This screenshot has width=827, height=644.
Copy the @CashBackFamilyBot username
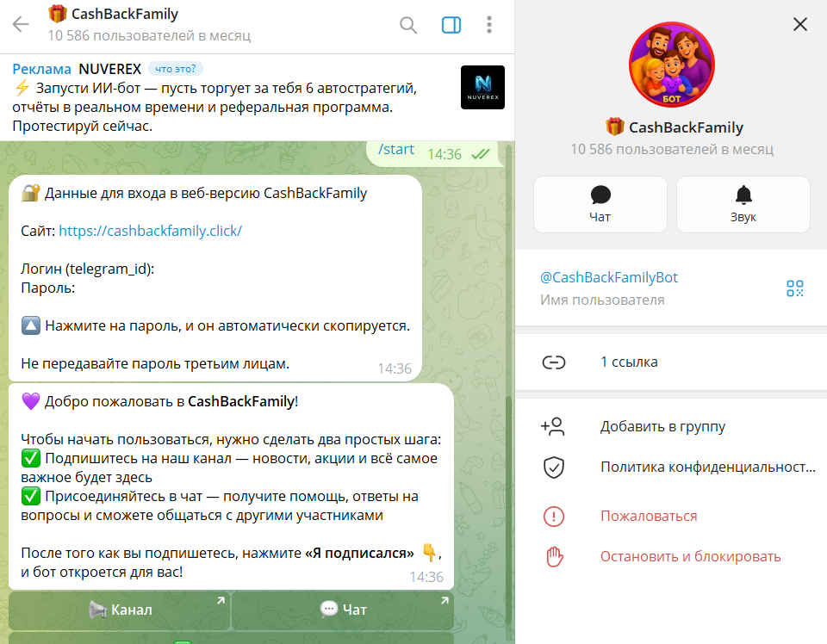click(609, 277)
